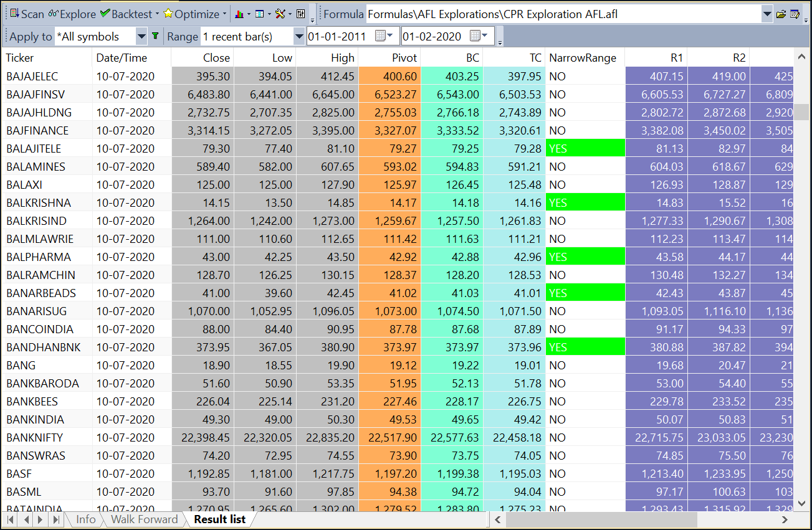Click BAJAJFINSV high value 6,645.00

(327, 95)
